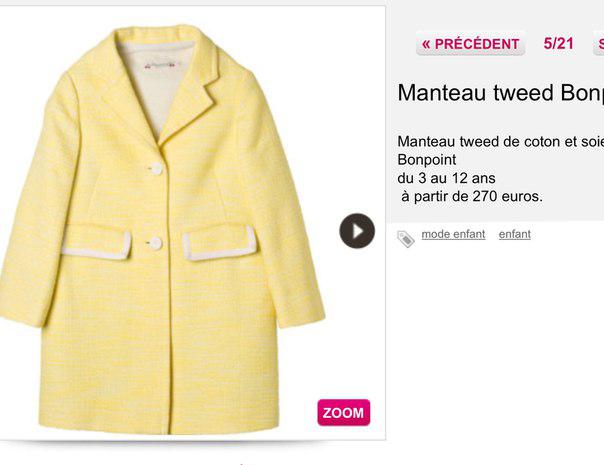Click the 5/21 slide counter
The width and height of the screenshot is (604, 465).
pyautogui.click(x=559, y=44)
